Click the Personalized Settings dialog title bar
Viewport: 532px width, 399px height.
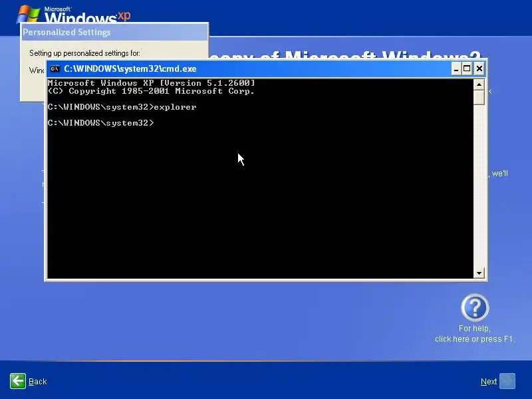114,32
